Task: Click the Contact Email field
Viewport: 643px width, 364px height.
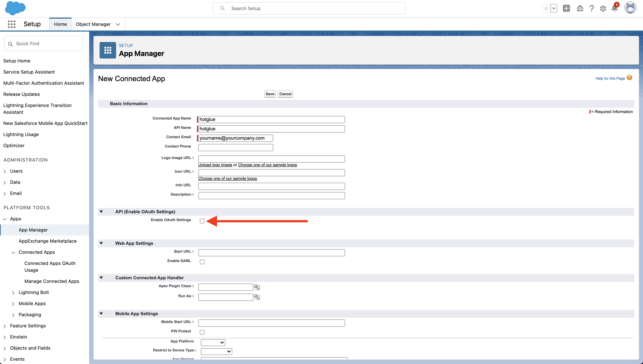Action: click(236, 138)
